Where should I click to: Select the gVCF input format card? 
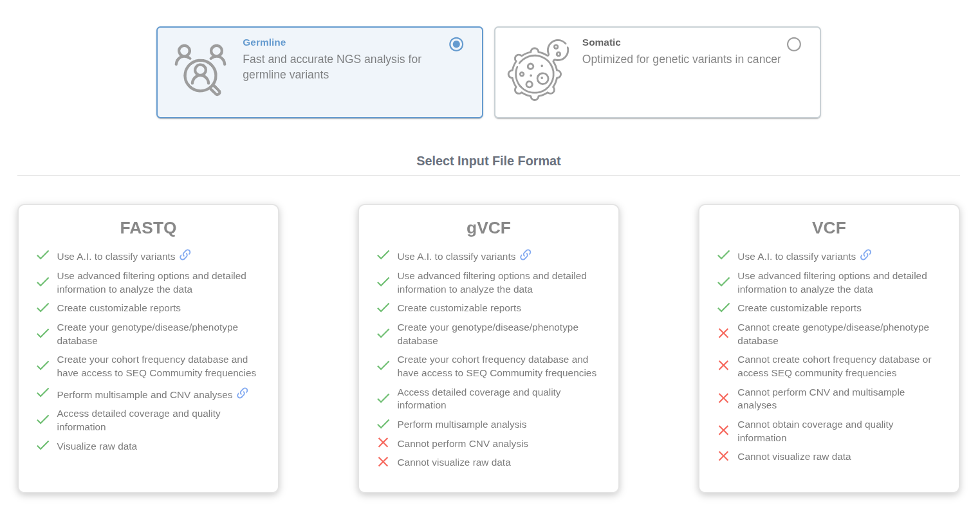[x=488, y=347]
